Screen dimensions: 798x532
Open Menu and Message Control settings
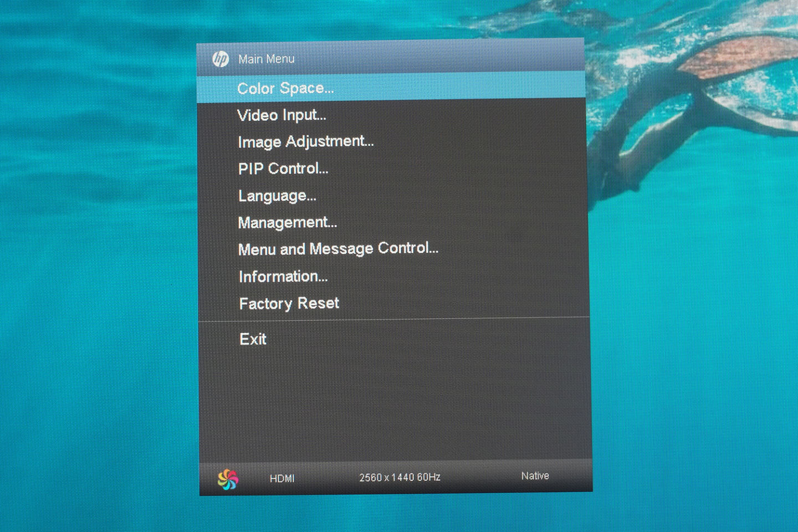[338, 249]
